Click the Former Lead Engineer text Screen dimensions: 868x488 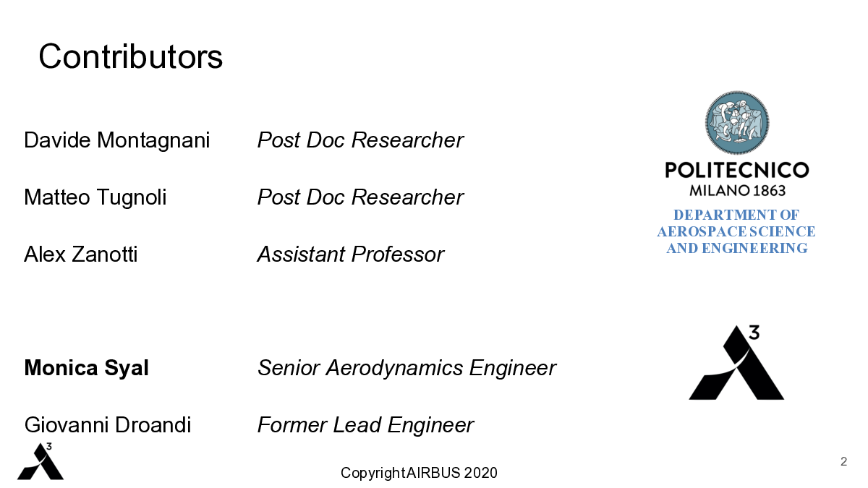pyautogui.click(x=365, y=425)
